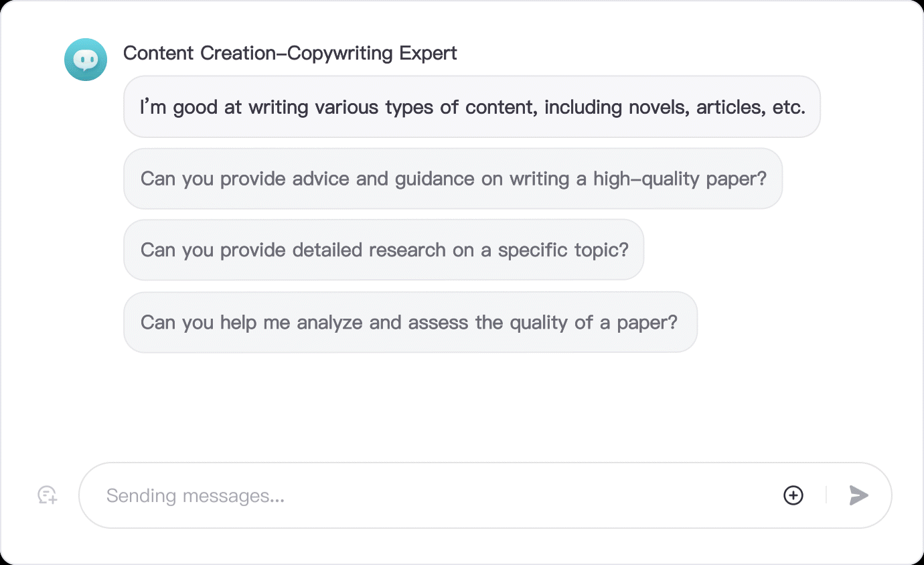The height and width of the screenshot is (565, 924).
Task: Click the Content Creation–Copywriting Expert title
Action: pyautogui.click(x=290, y=54)
